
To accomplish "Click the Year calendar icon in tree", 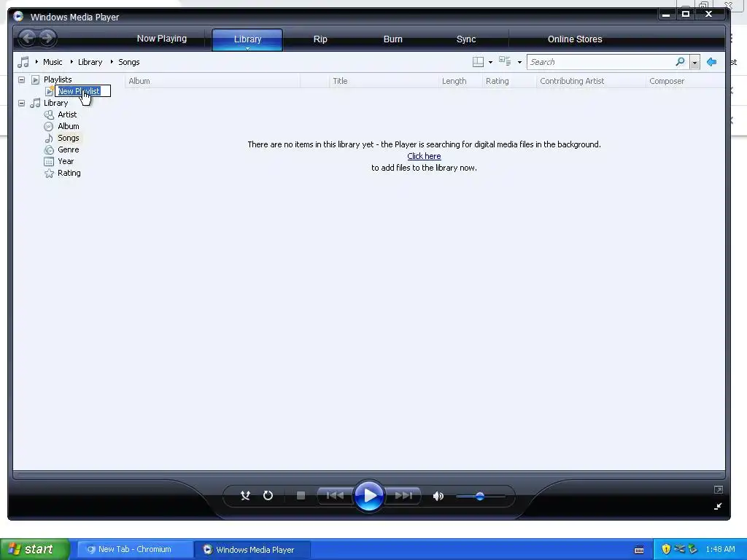I will click(49, 161).
